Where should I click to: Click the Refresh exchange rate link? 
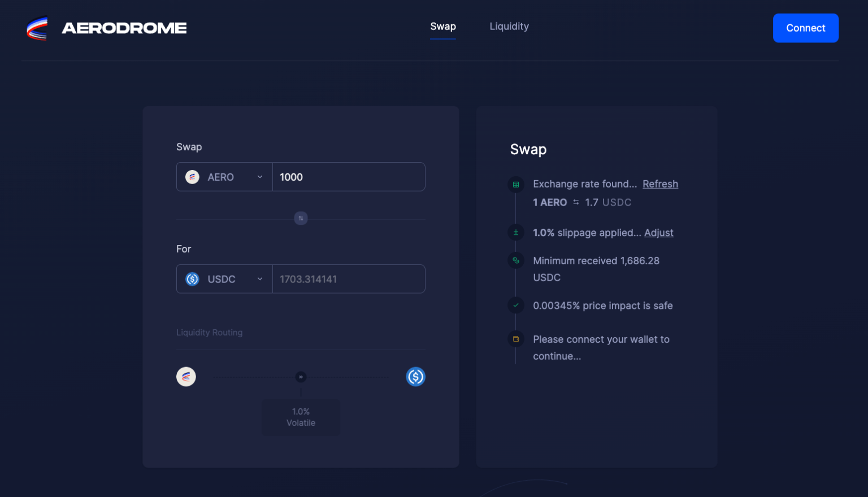click(660, 184)
